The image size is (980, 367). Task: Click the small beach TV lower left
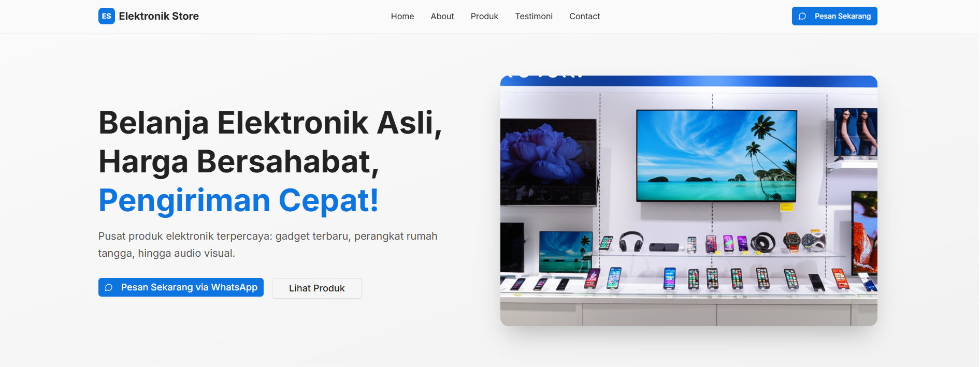point(565,252)
